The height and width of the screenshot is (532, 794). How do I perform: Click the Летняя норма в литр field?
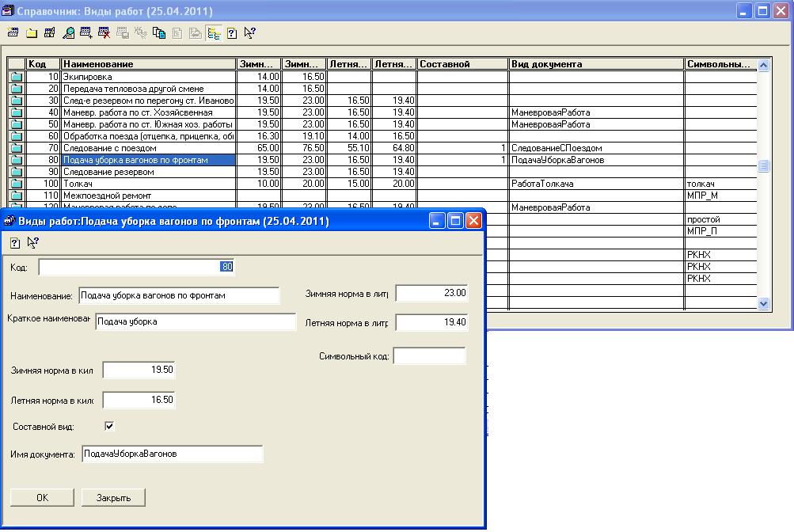coord(432,322)
